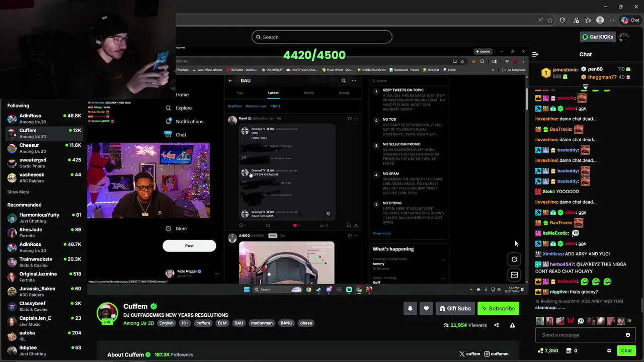This screenshot has height=362, width=644.
Task: Open browser extensions puzzle icon
Action: pyautogui.click(x=562, y=20)
